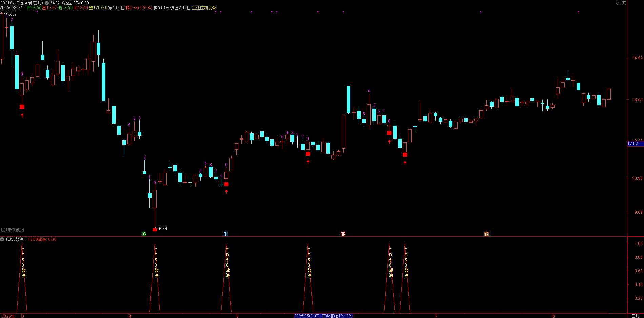Click the 2025/05/21 date highlight on time axis
The width and height of the screenshot is (644, 318).
click(x=323, y=316)
